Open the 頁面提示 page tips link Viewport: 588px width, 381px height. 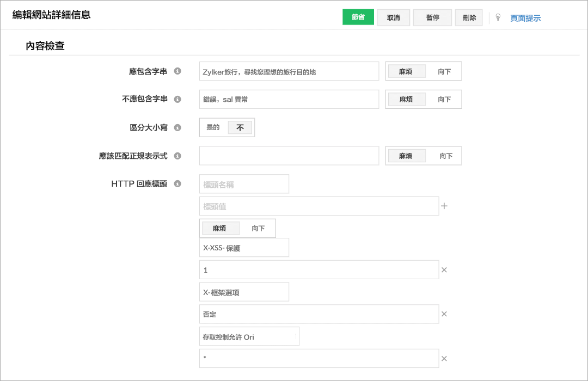[525, 17]
